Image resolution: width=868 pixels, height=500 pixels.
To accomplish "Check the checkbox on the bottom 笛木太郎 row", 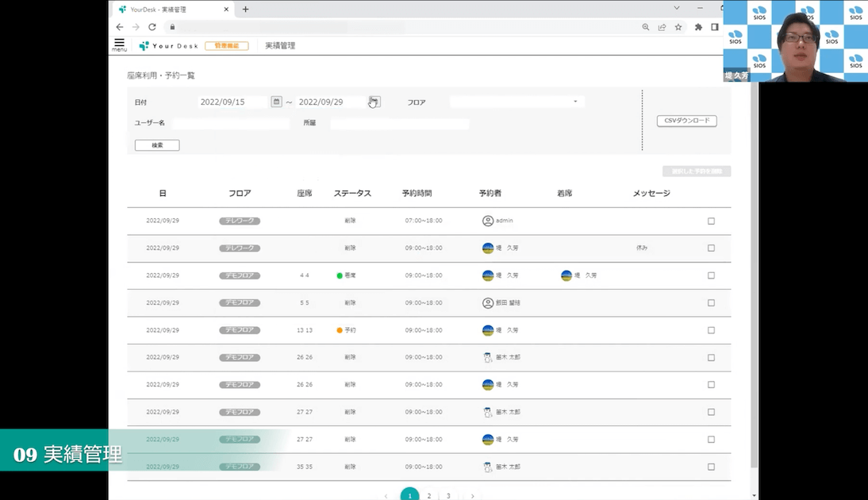I will point(712,466).
